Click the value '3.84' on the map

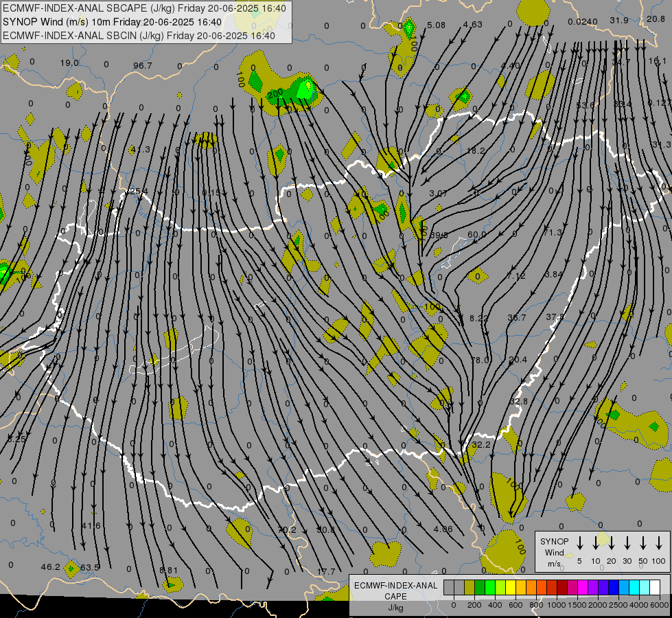(553, 275)
